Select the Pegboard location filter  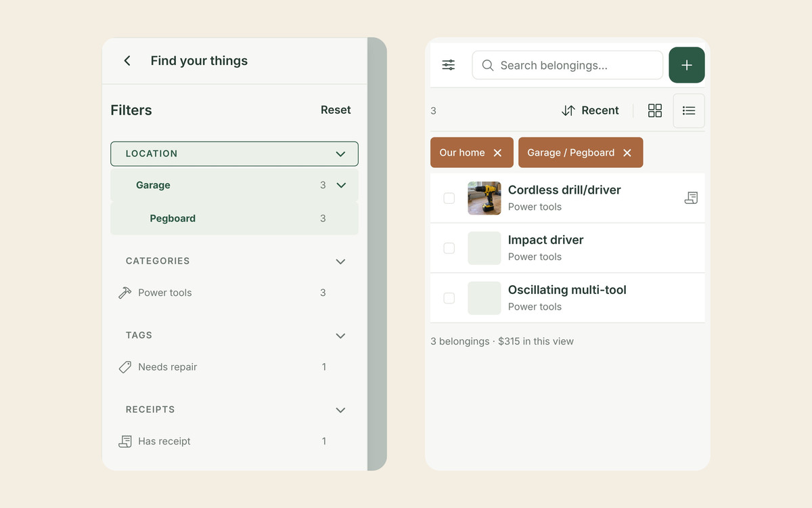point(234,218)
